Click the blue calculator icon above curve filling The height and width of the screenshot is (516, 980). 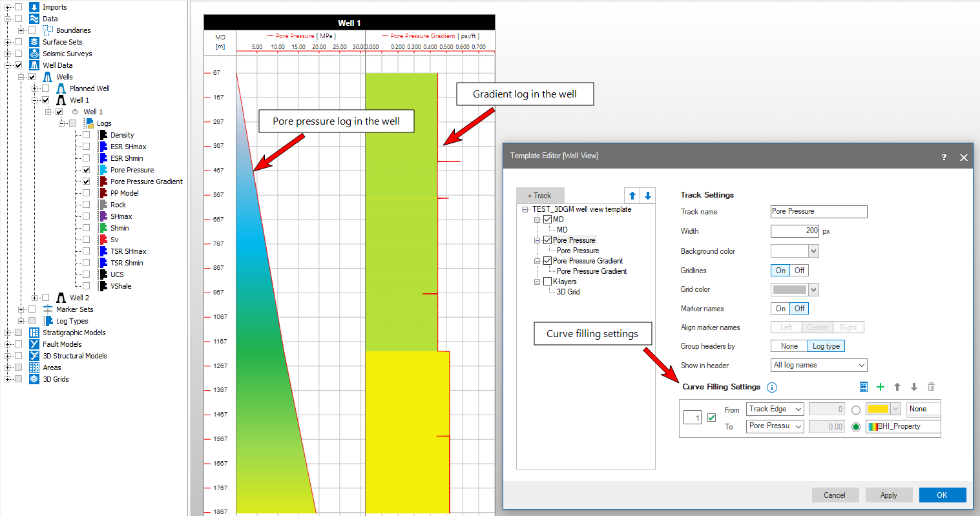[864, 387]
